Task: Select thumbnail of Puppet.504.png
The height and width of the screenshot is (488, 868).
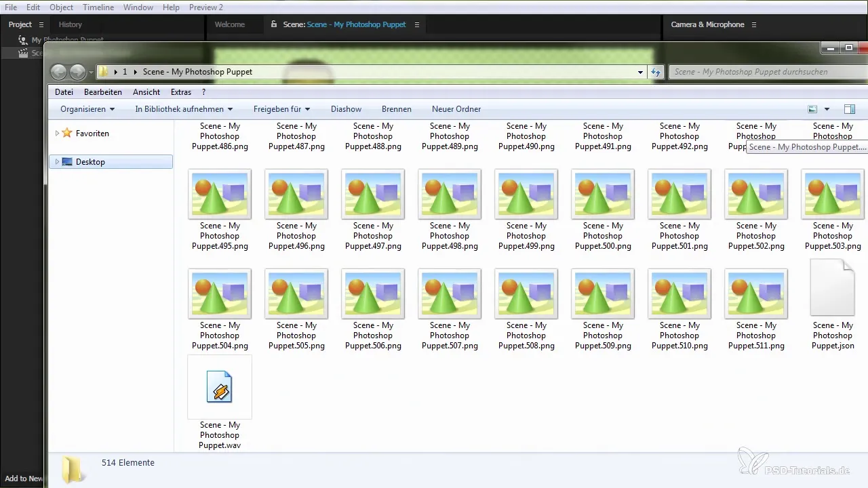Action: coord(220,293)
